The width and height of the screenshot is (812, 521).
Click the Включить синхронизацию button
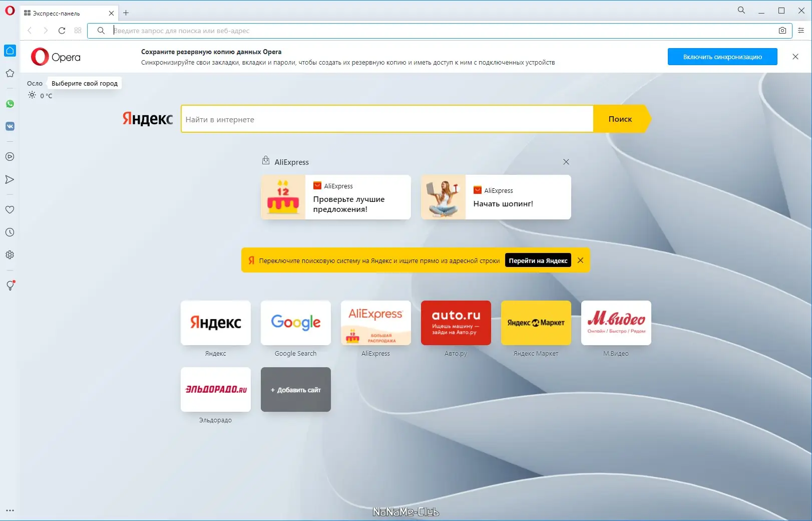(722, 57)
